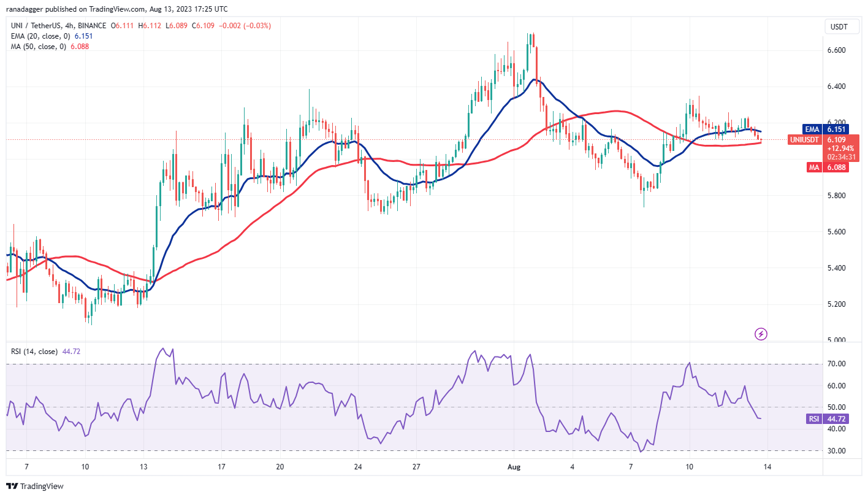Click the Aug label on the time axis
This screenshot has width=868, height=497.
coord(514,467)
